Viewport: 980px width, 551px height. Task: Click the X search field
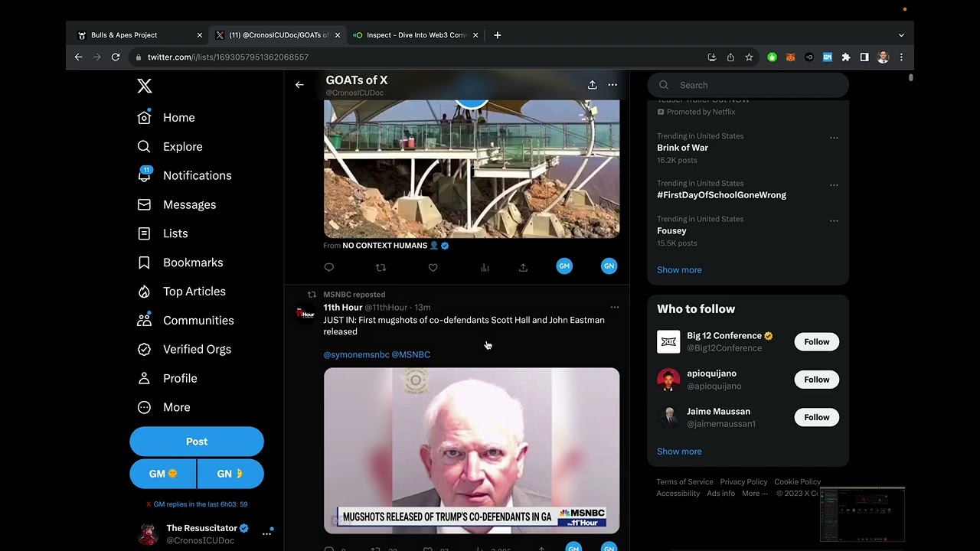pos(748,85)
